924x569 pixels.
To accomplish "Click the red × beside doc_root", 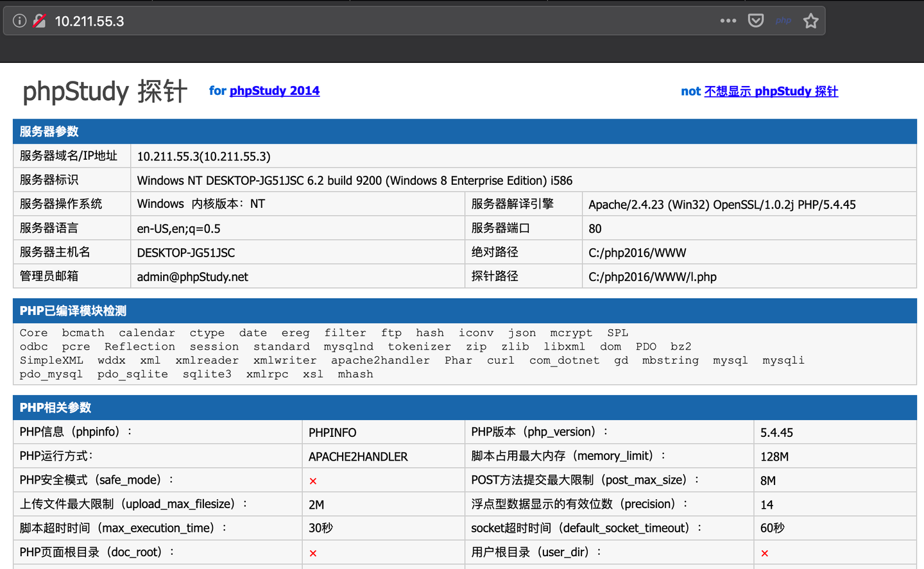I will coord(312,552).
